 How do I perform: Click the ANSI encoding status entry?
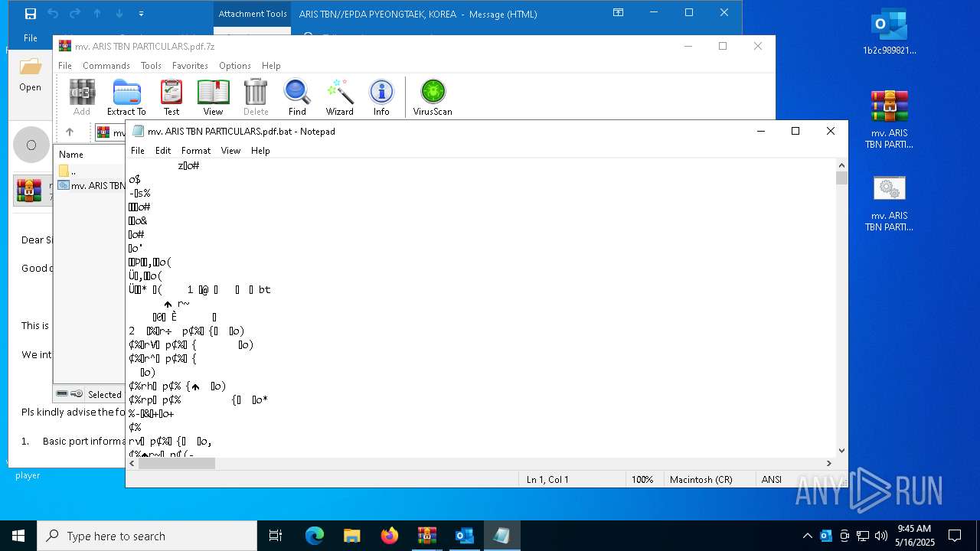pyautogui.click(x=772, y=480)
